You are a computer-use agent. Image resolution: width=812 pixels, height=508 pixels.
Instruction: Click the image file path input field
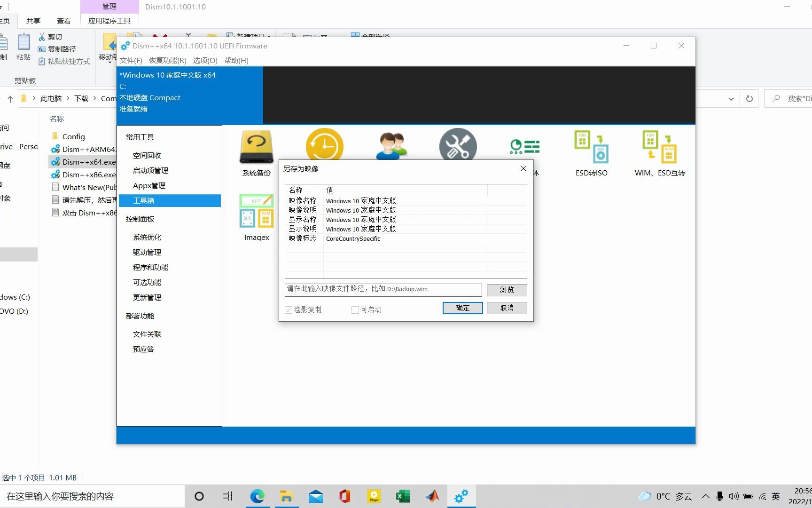[x=383, y=289]
